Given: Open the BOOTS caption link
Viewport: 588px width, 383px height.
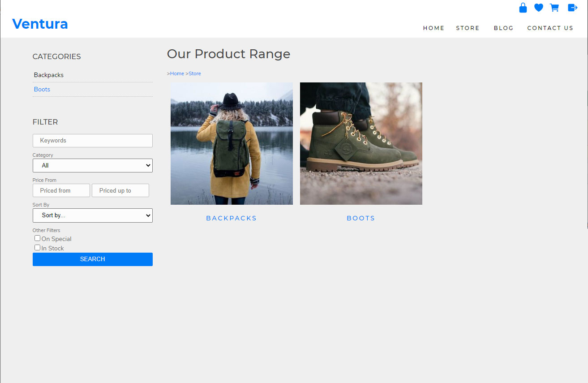Looking at the screenshot, I should pos(361,218).
